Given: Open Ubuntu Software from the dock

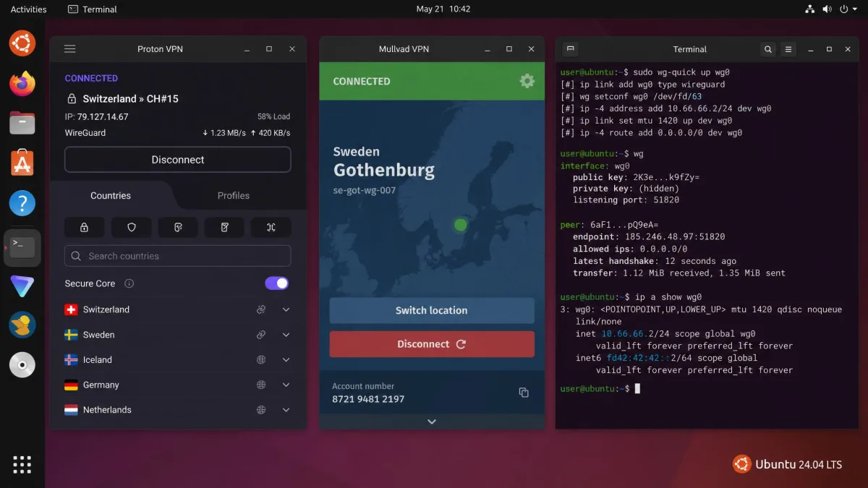Looking at the screenshot, I should [x=22, y=163].
